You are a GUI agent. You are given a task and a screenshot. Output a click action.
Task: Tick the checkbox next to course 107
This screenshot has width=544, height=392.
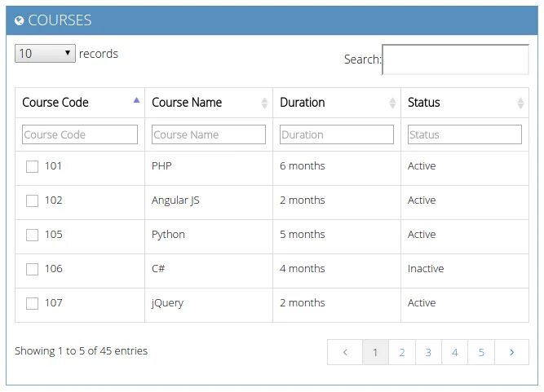pos(33,303)
